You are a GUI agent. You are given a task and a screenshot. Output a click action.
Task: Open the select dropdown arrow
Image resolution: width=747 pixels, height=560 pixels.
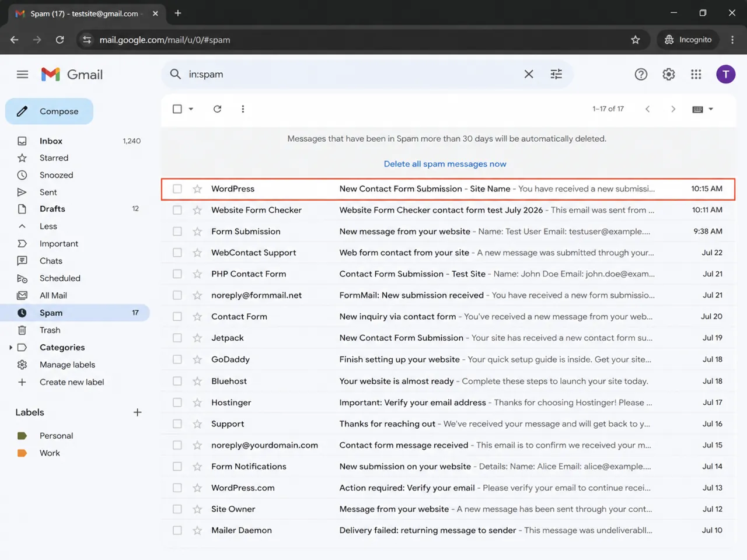pos(191,109)
